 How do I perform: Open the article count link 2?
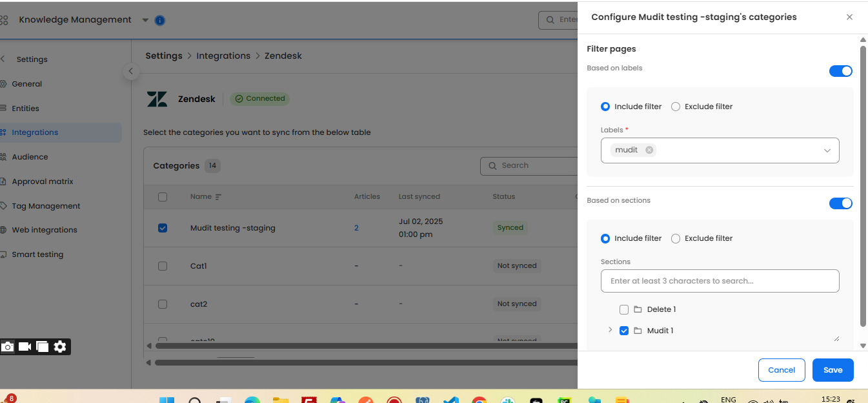point(356,228)
